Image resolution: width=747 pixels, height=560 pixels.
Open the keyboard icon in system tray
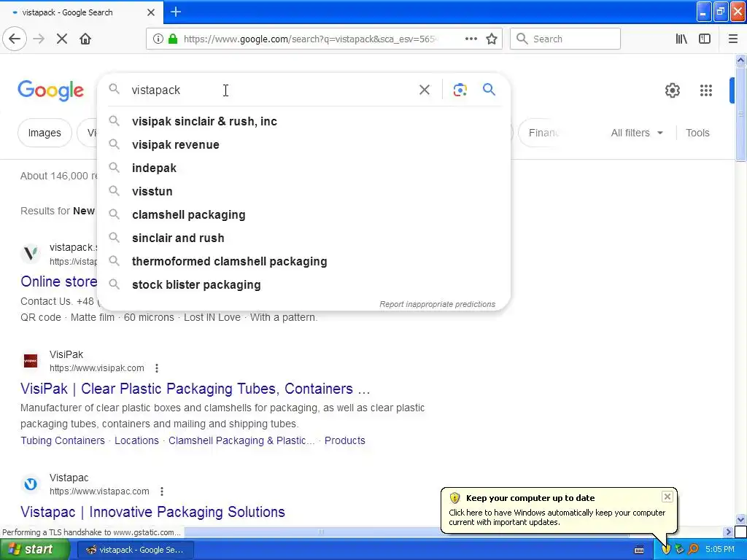pos(639,550)
